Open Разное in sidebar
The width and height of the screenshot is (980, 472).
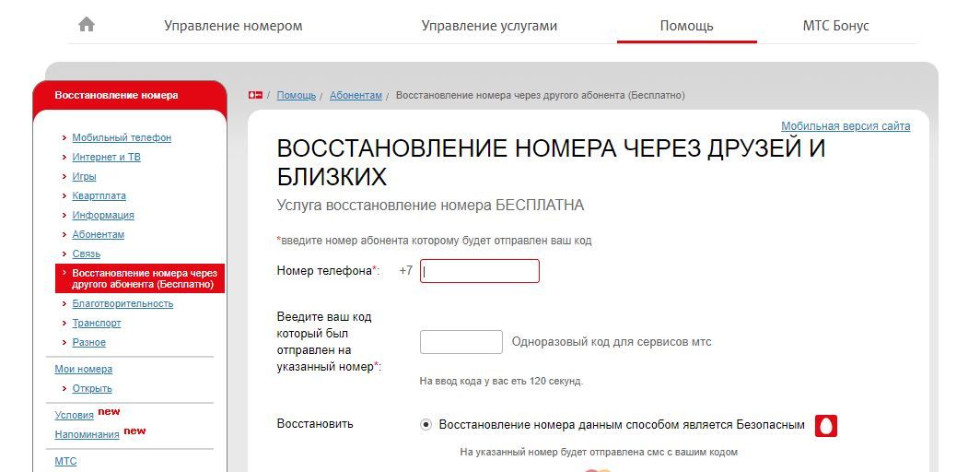click(88, 343)
